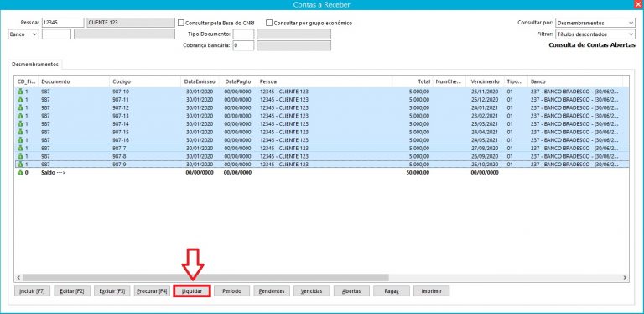Viewport: 644px width, 314px height.
Task: Sort by the CD_Fi column header
Action: point(27,81)
